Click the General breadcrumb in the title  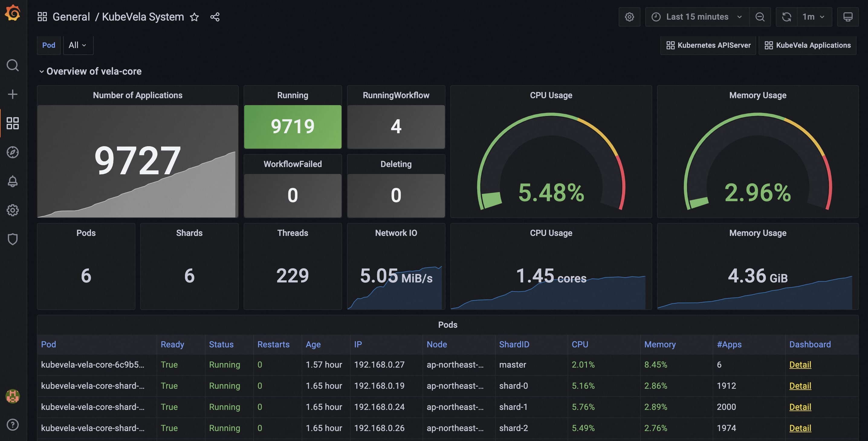point(71,17)
